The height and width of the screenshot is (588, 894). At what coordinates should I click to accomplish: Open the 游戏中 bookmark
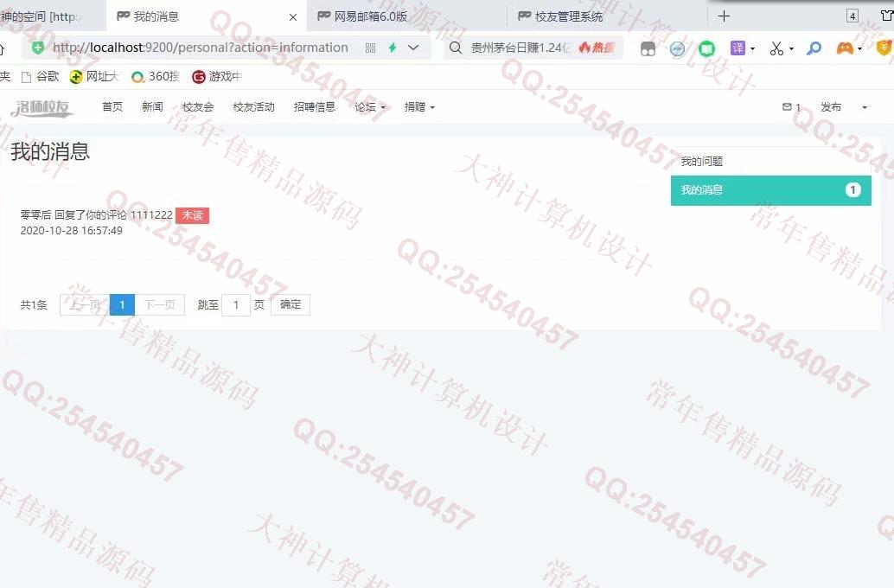pos(217,76)
